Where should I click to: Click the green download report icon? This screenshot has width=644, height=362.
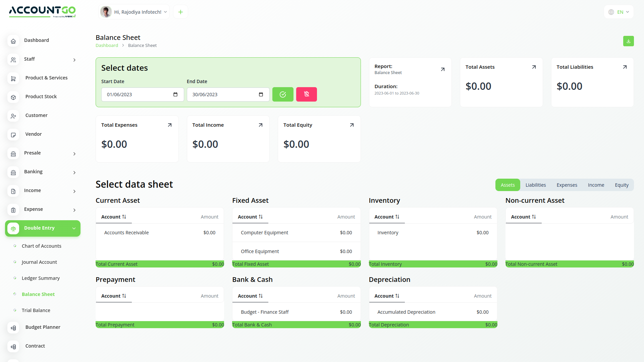coord(628,41)
